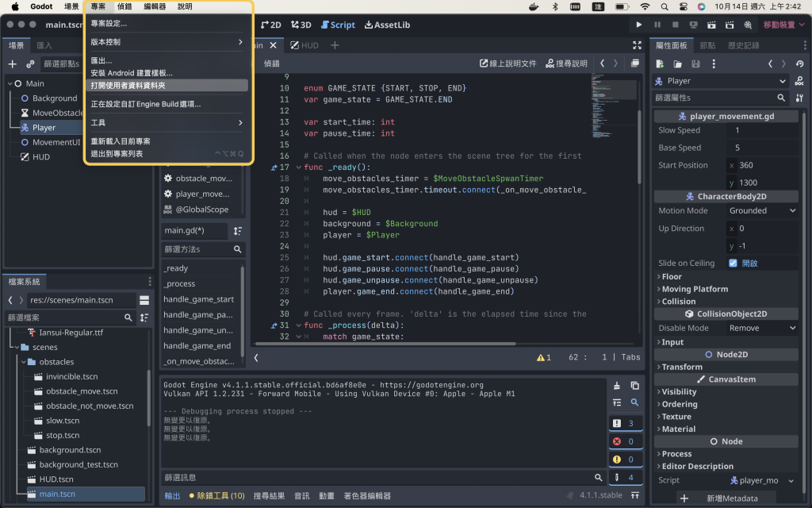
Task: Collapse duplicate messages icon in output
Action: [x=617, y=402]
